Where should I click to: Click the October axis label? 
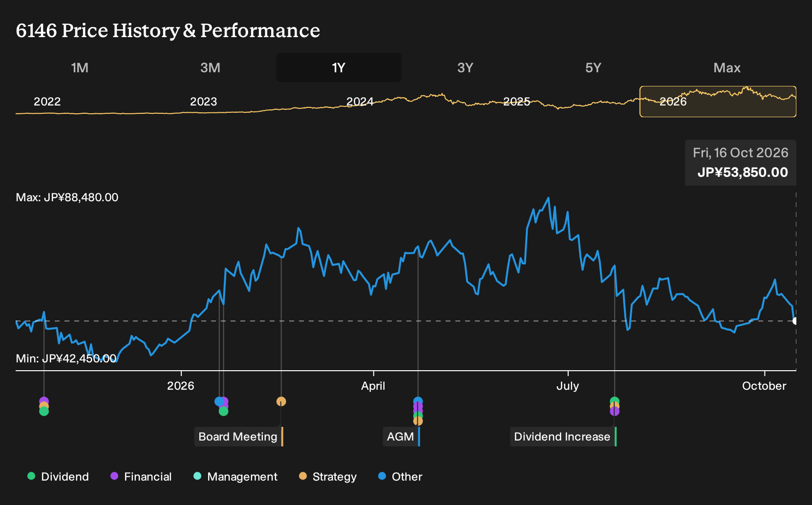coord(764,386)
